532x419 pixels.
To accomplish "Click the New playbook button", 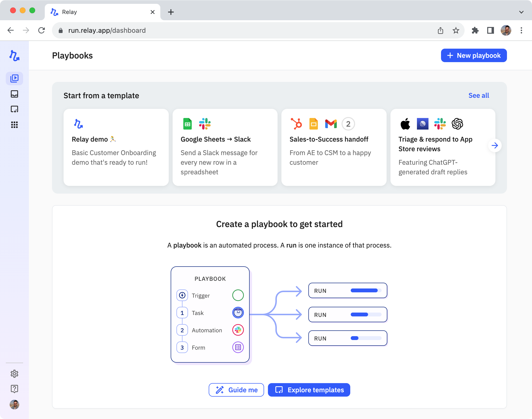I will [x=474, y=55].
